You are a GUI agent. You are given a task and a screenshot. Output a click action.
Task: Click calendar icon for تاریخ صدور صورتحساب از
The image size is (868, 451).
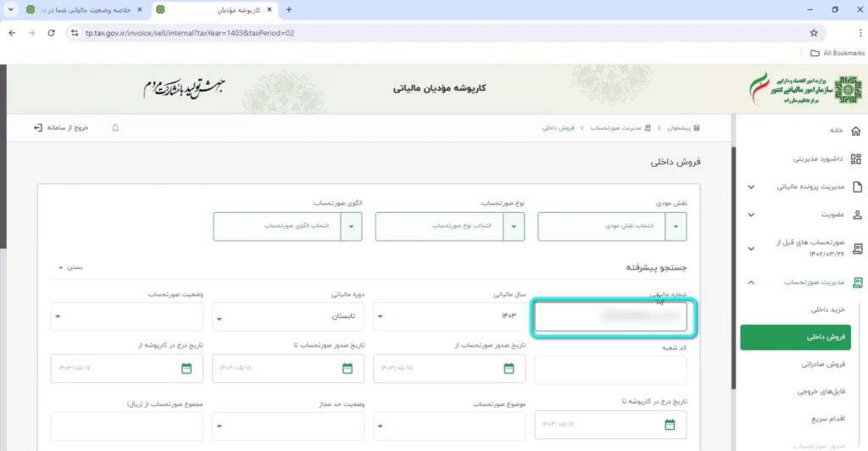point(509,368)
